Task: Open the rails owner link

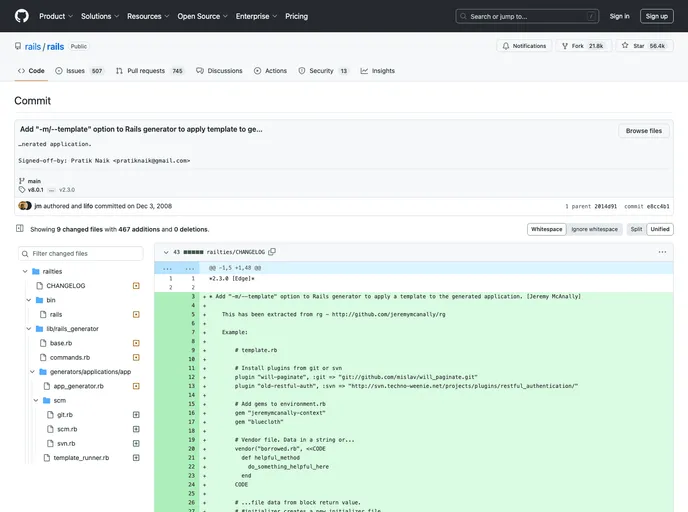Action: pos(32,47)
